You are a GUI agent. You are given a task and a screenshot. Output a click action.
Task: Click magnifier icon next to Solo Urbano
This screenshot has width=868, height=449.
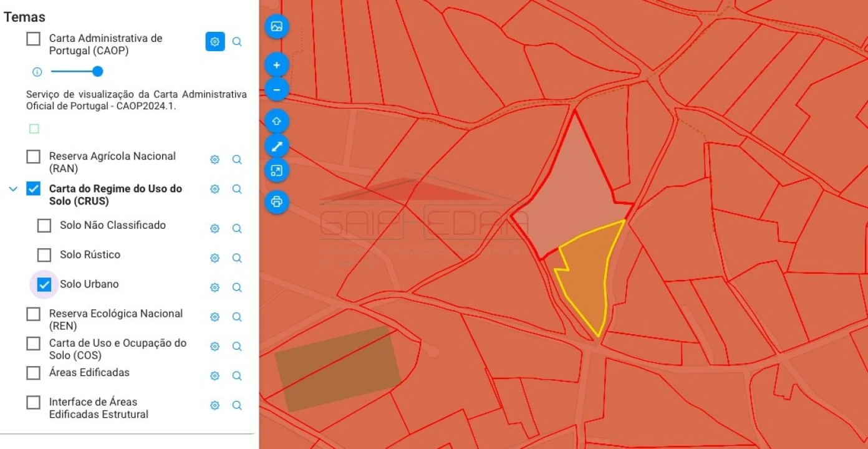(x=237, y=287)
